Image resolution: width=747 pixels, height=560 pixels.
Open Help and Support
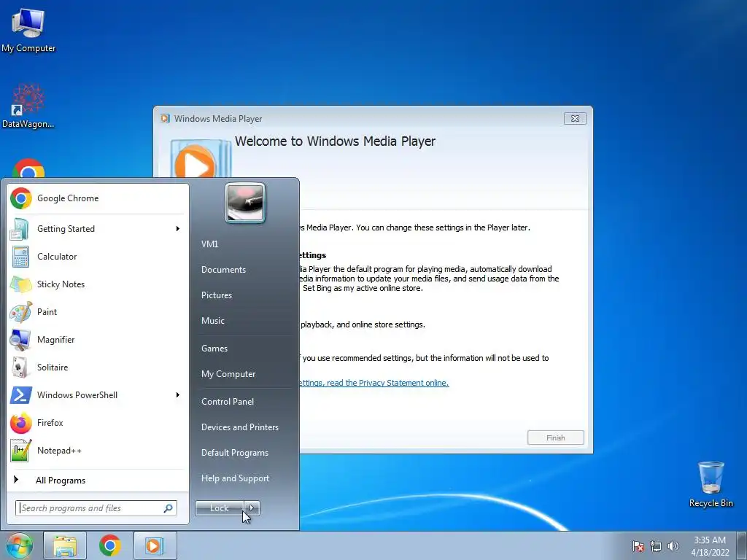pos(235,478)
